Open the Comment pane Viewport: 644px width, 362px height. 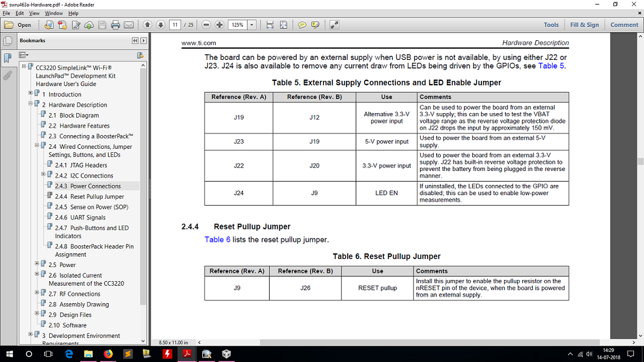(x=624, y=25)
